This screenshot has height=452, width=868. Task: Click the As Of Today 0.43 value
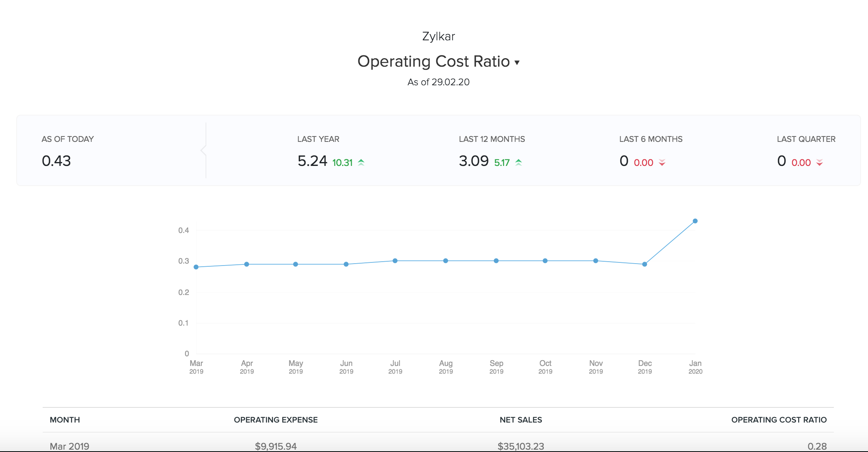pos(56,161)
